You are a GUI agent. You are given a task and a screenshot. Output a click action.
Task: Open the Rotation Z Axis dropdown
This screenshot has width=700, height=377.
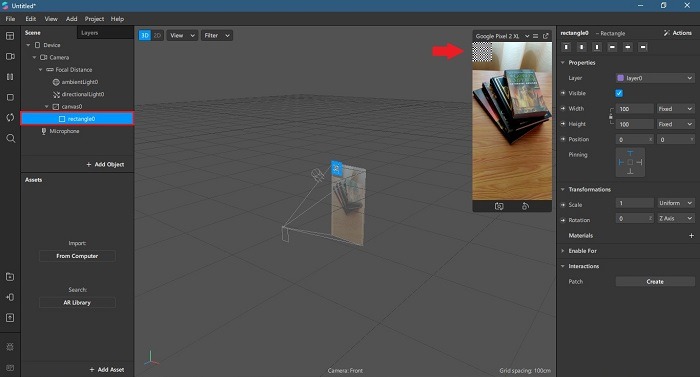675,218
